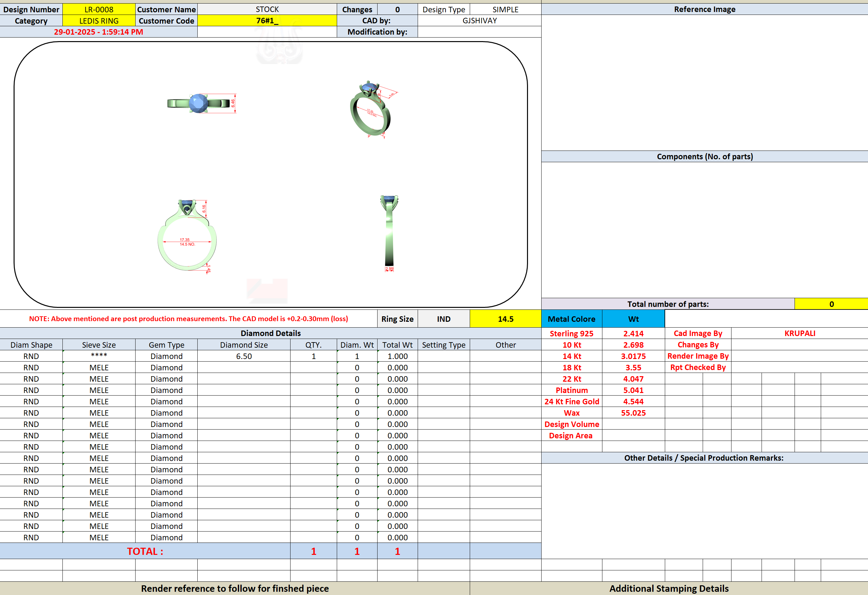Click the KRUPALI Cad Image By cell

click(x=800, y=333)
